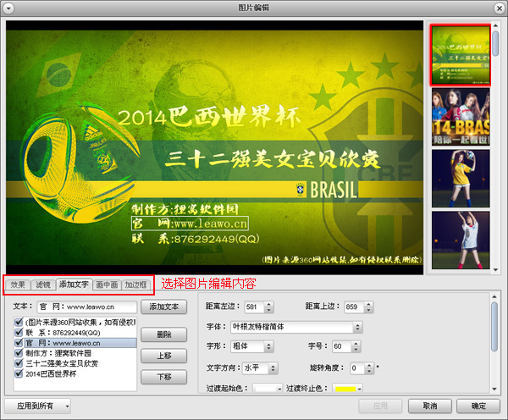Click the 旋转角度 value field

[357, 368]
